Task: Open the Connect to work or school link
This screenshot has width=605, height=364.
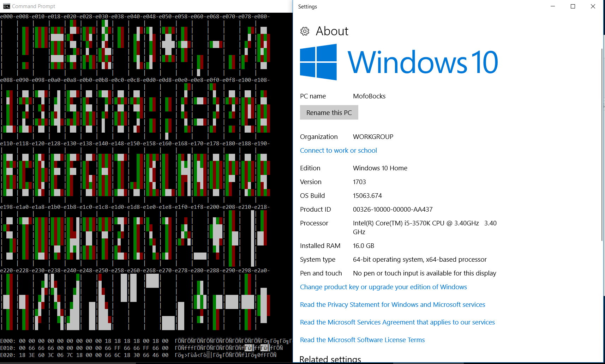Action: tap(339, 151)
